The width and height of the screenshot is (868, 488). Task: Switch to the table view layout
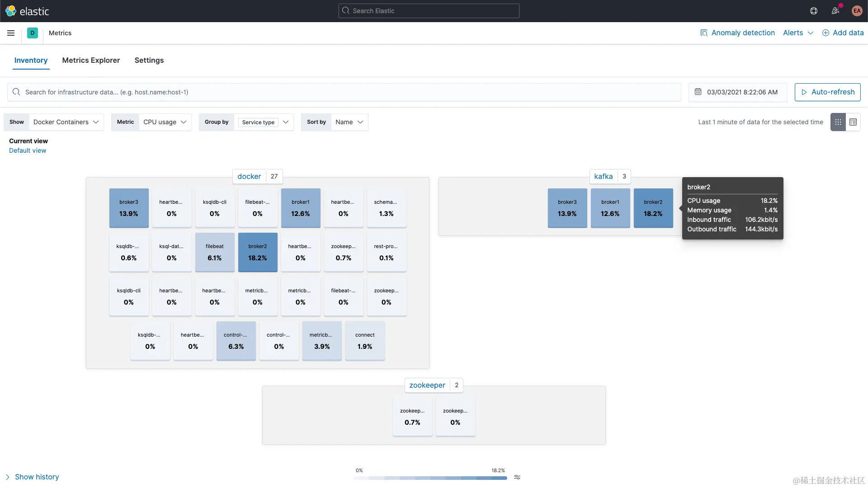[x=854, y=122]
